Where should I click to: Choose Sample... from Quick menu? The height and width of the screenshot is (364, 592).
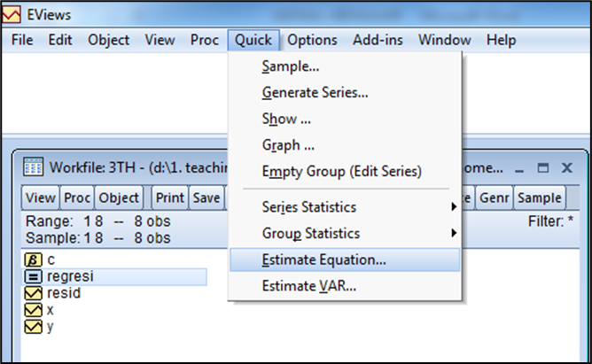345,66
